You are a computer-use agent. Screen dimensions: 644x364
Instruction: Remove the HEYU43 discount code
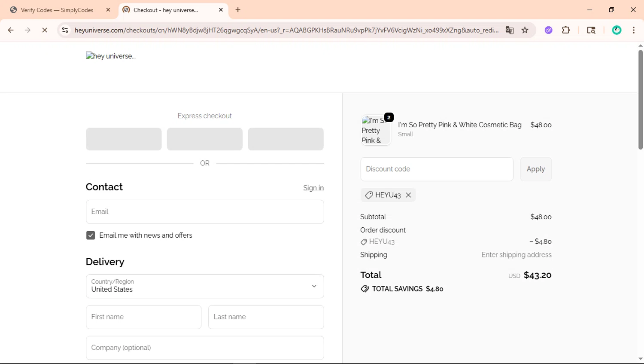point(408,195)
